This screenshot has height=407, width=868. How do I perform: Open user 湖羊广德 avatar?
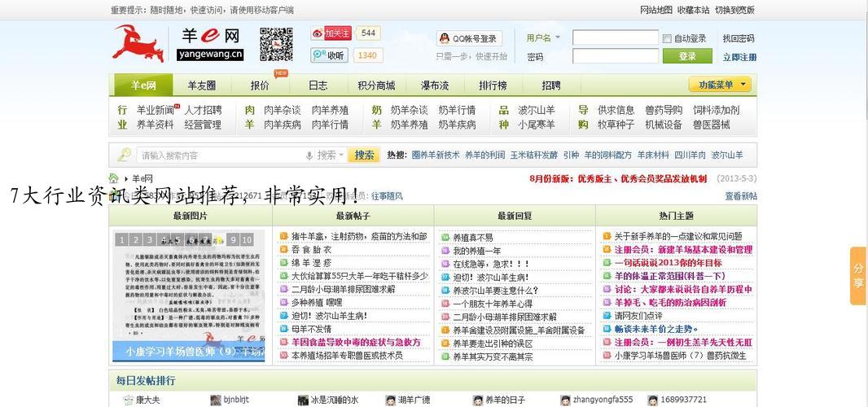(x=390, y=400)
